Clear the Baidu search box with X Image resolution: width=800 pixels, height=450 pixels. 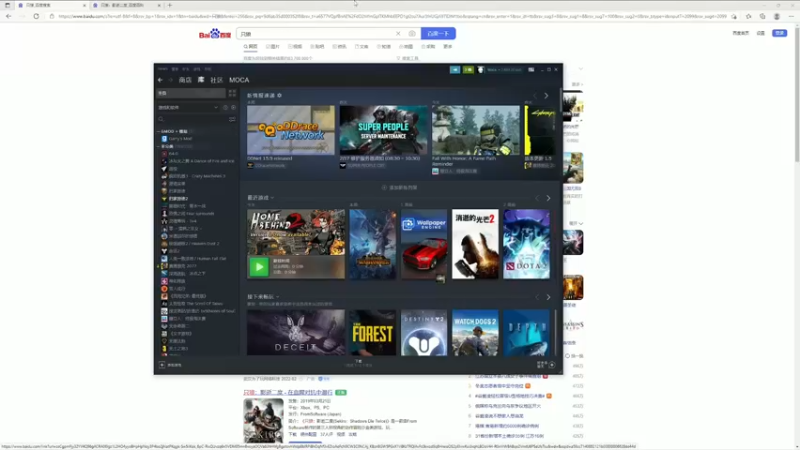pos(398,34)
